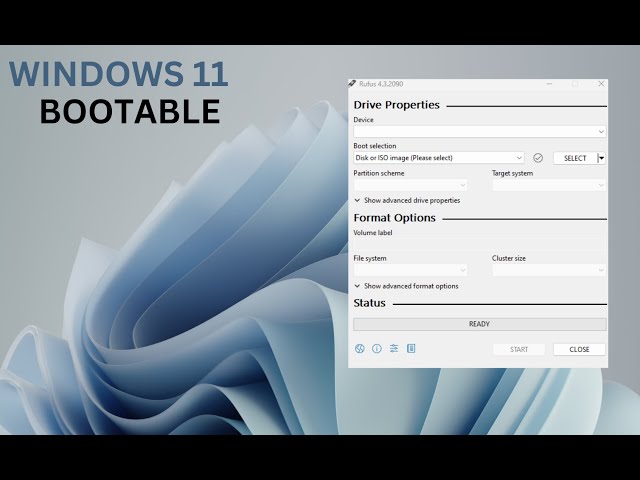Click the Rufus 4.3.2090 title text
640x480 pixels.
[x=381, y=84]
